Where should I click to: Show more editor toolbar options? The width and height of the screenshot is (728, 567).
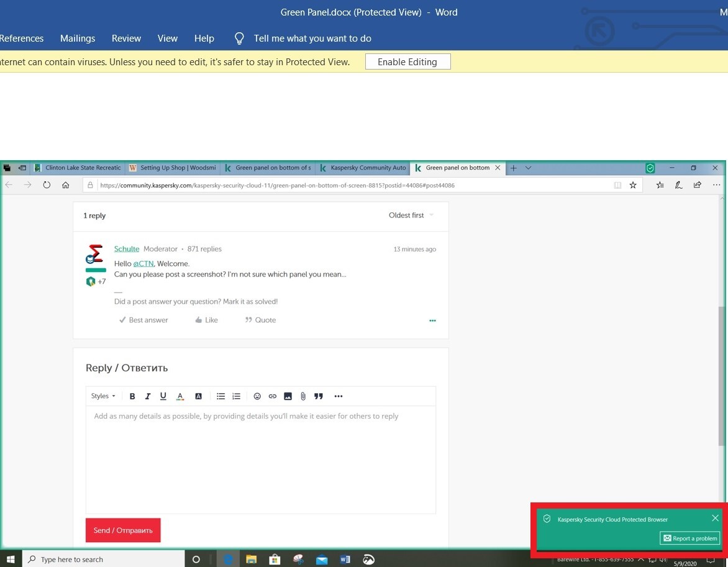(339, 396)
